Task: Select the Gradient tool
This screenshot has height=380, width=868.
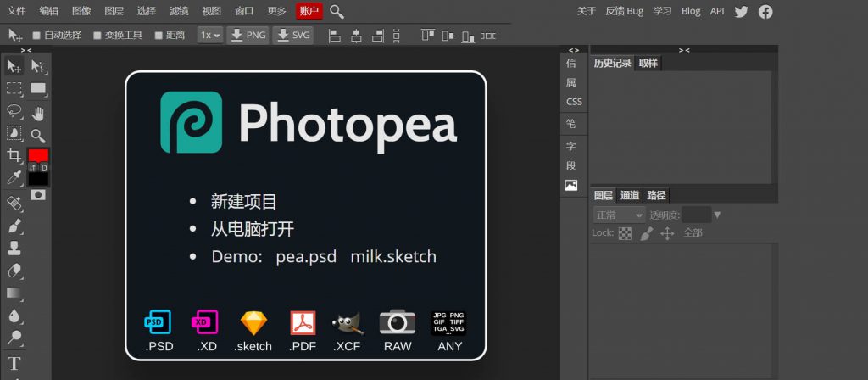Action: click(14, 293)
